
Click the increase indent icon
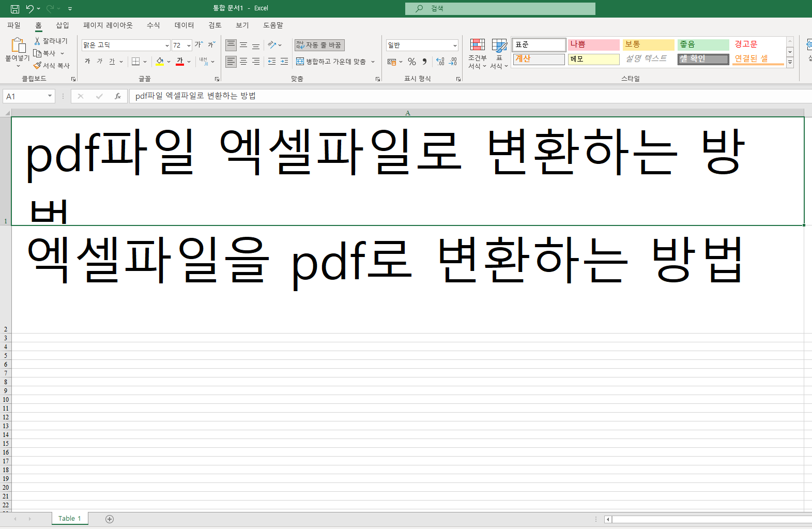284,62
